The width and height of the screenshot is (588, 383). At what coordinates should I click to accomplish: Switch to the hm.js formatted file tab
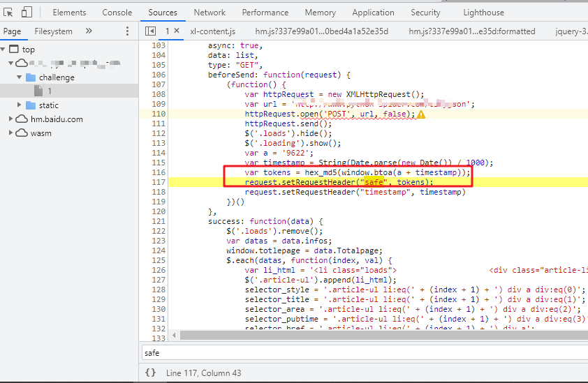pyautogui.click(x=472, y=31)
